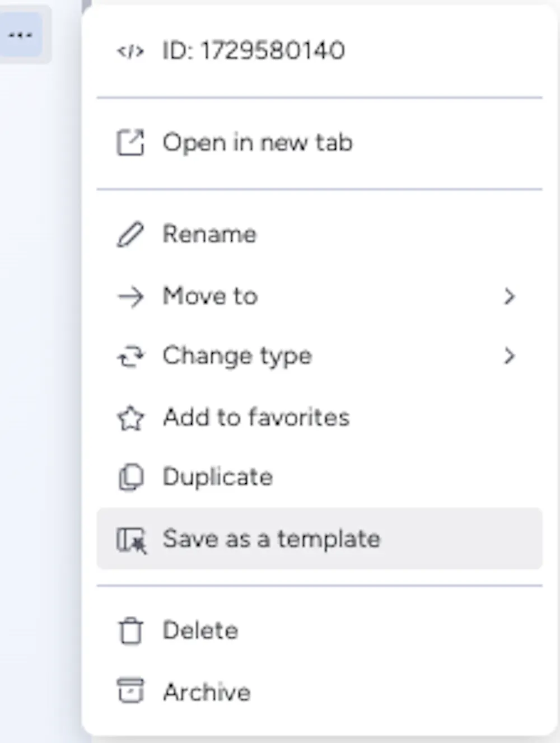Click the archive box icon
560x743 pixels.
coord(130,691)
